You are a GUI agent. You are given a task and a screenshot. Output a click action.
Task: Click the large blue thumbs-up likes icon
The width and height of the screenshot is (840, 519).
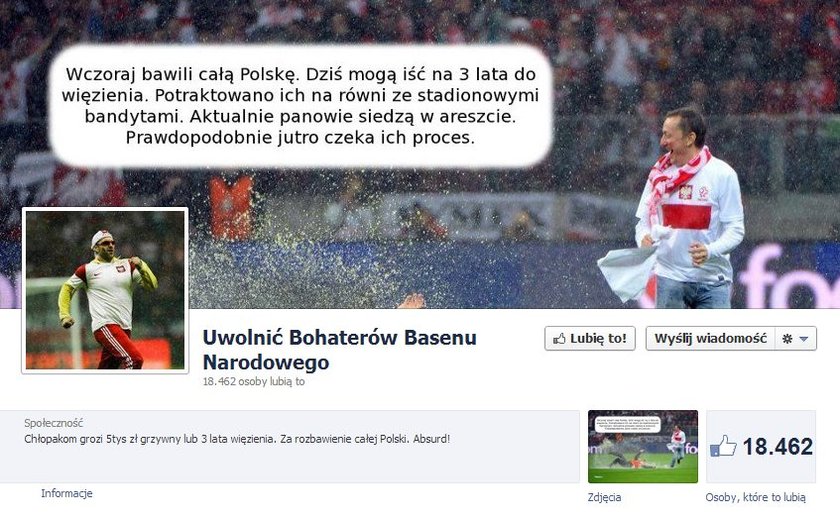[x=723, y=446]
